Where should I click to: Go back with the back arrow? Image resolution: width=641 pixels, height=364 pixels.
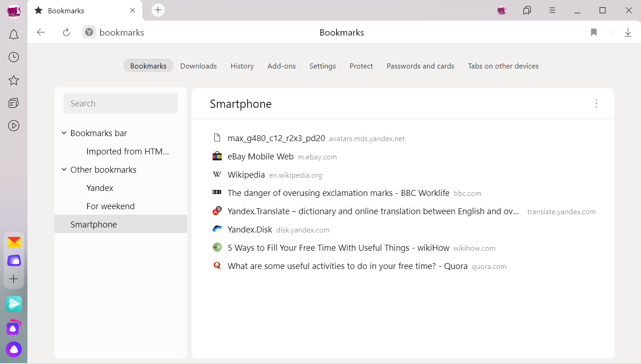41,32
